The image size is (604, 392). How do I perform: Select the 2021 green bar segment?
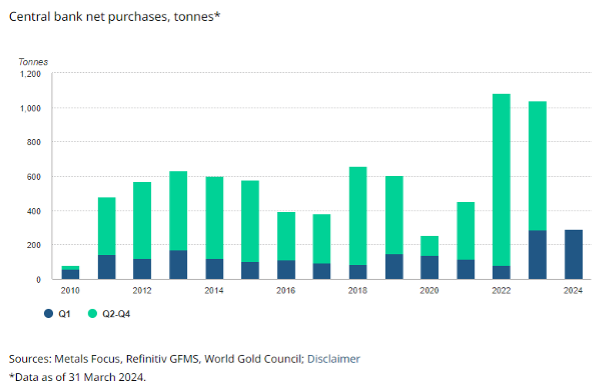tap(466, 231)
